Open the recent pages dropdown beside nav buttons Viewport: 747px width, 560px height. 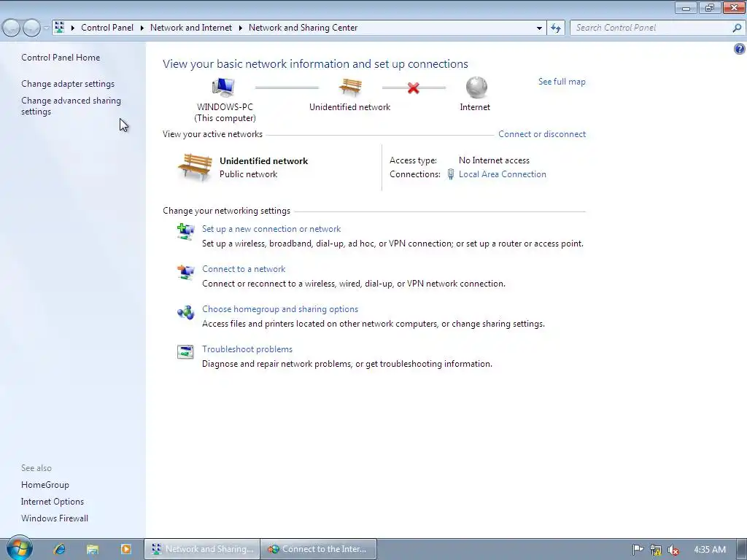pyautogui.click(x=46, y=28)
